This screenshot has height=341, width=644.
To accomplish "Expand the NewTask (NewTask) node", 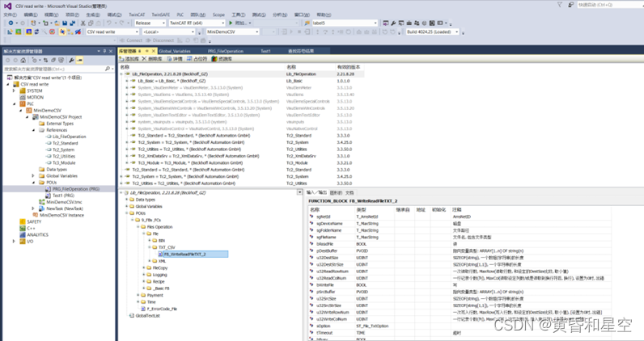I will pyautogui.click(x=34, y=208).
